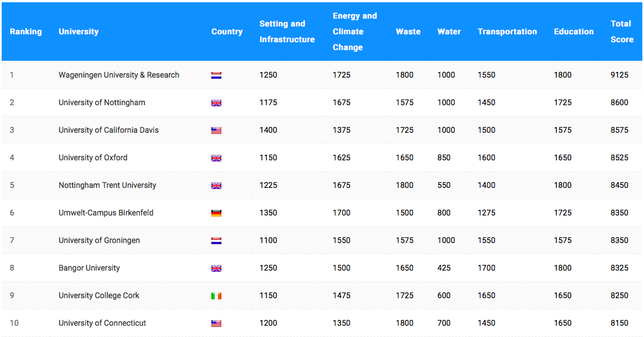Screen dimensions: 644x337
Task: Click water score 850 for Oxford
Action: [444, 158]
